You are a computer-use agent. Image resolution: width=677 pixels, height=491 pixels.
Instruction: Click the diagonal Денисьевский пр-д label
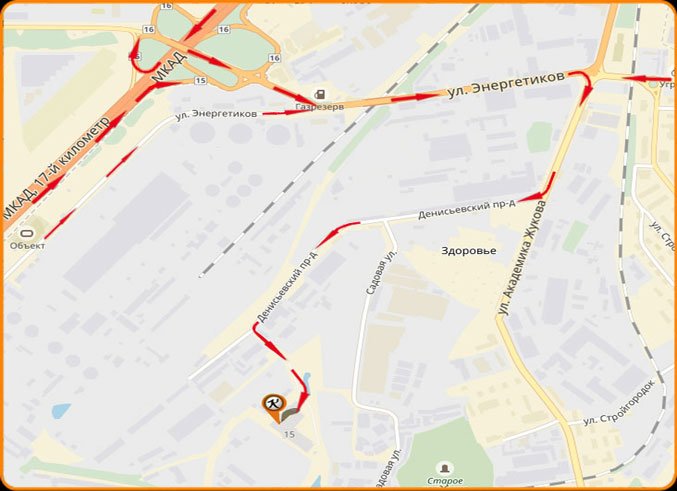click(287, 287)
